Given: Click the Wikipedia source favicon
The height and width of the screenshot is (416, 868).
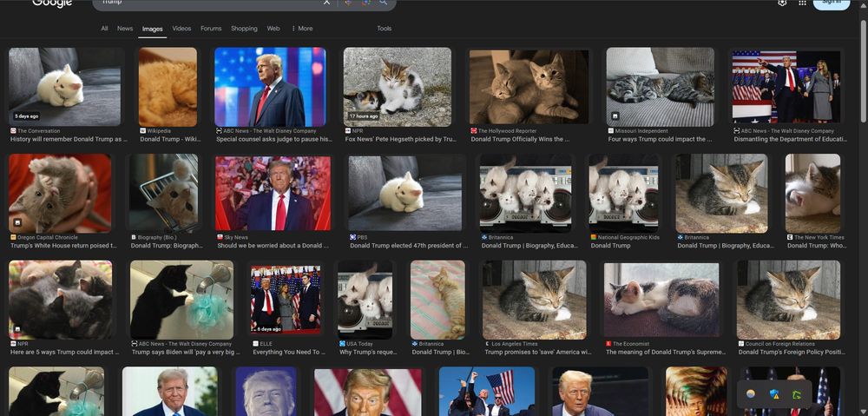Looking at the screenshot, I should [143, 131].
